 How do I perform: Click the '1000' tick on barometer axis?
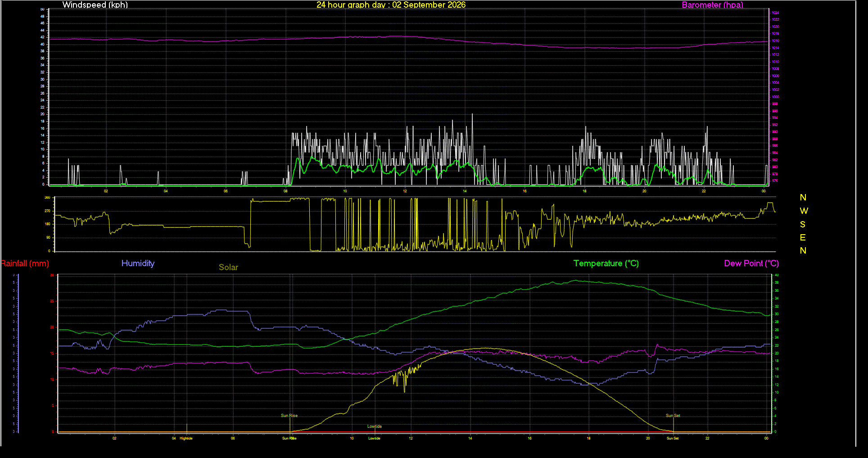point(776,97)
